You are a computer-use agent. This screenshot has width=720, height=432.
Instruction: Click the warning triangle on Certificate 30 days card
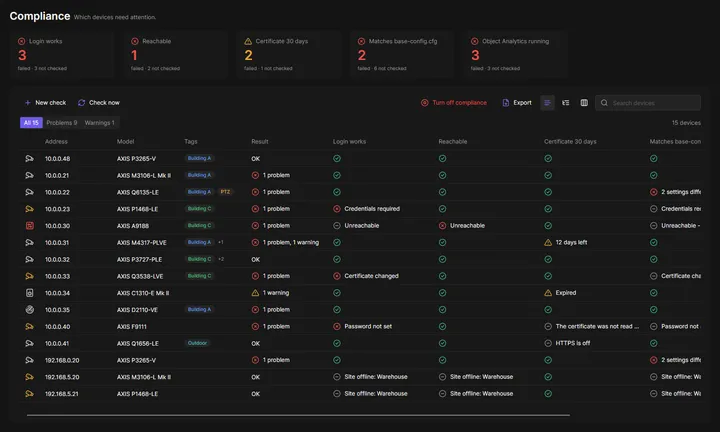[x=248, y=41]
